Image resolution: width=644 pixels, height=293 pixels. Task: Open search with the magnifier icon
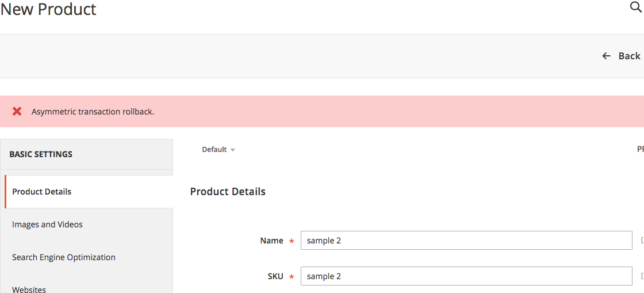coord(636,7)
